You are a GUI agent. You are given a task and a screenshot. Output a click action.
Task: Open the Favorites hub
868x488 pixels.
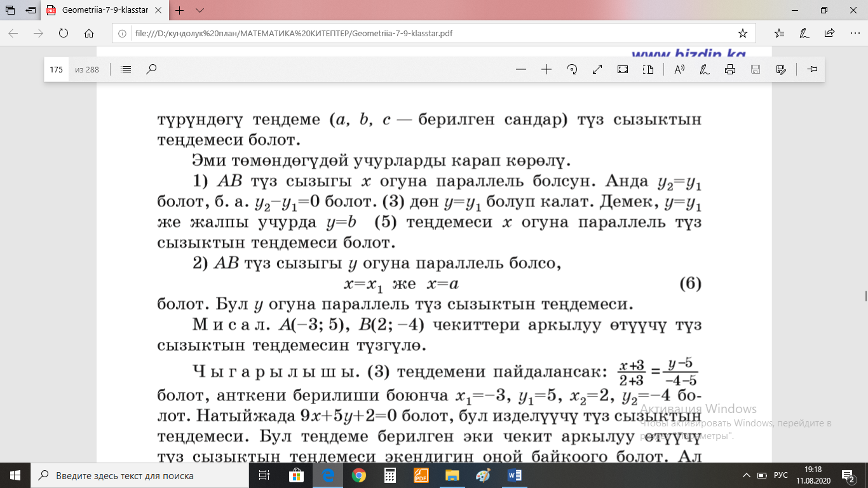780,33
